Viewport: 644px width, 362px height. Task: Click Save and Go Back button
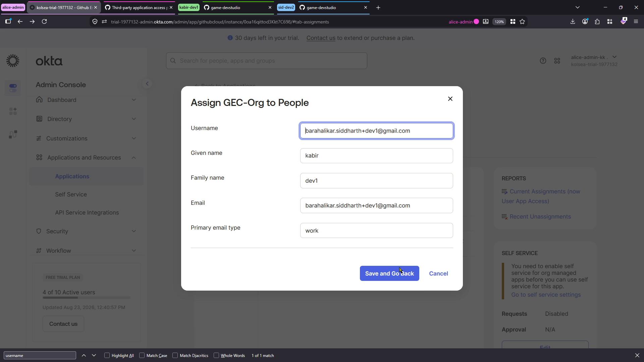389,274
